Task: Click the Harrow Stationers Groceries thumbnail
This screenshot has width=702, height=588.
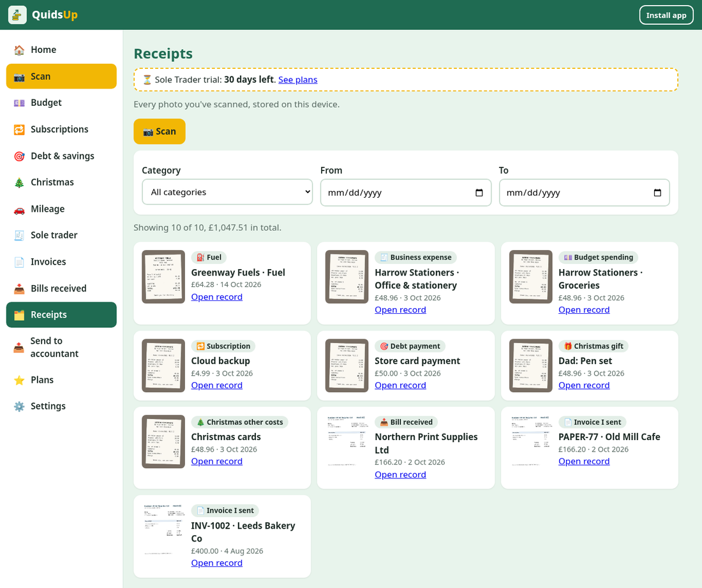Action: tap(530, 277)
